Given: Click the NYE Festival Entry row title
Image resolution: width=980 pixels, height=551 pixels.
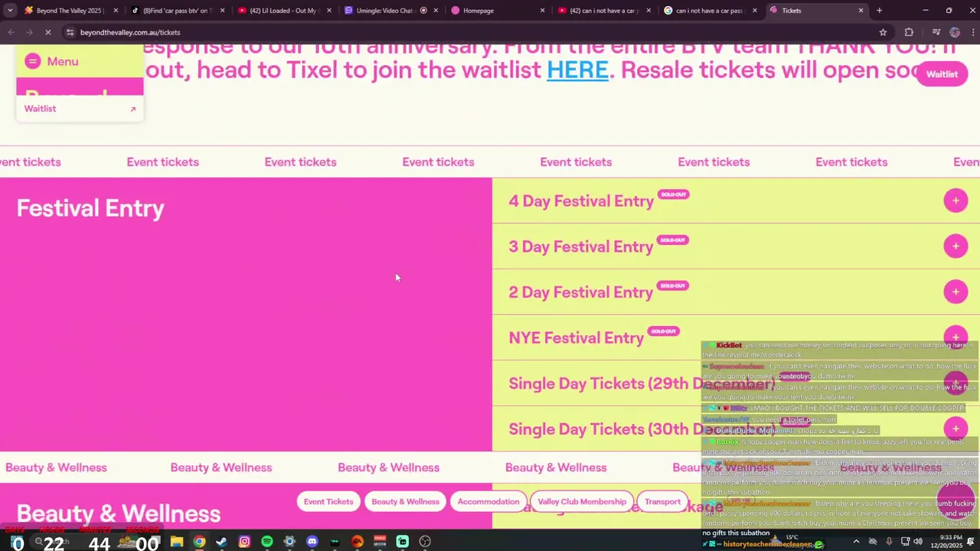Looking at the screenshot, I should [577, 337].
